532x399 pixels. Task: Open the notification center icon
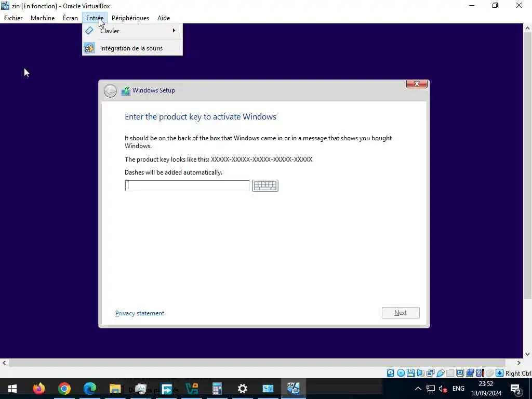[515, 389]
